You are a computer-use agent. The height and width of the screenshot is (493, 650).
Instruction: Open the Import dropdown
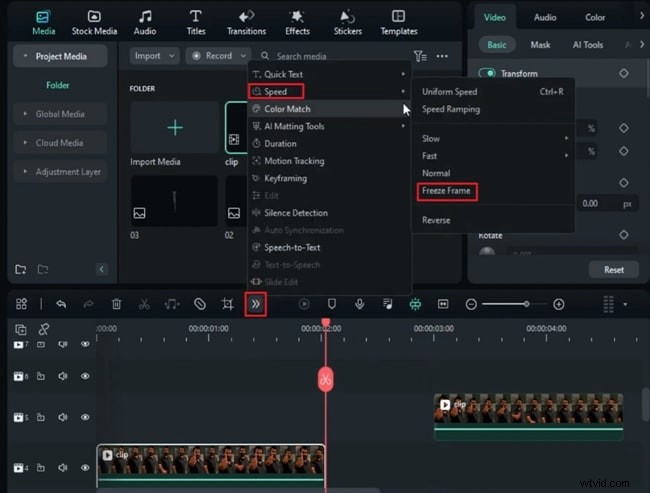(x=154, y=56)
